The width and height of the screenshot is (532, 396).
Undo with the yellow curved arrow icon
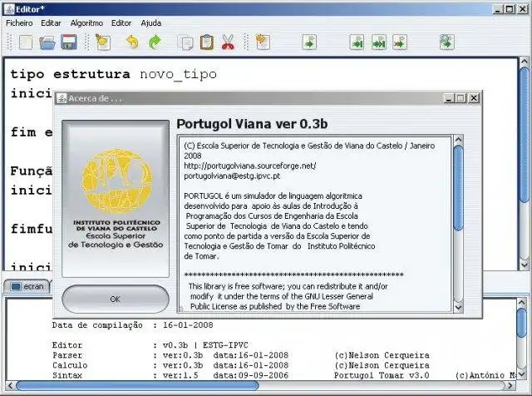coord(132,42)
